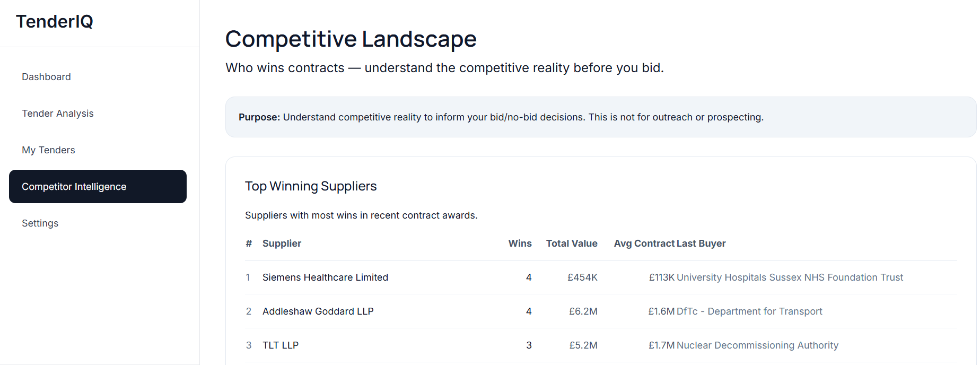Select the TLT LLP supplier row
The height and width of the screenshot is (365, 980).
[281, 345]
